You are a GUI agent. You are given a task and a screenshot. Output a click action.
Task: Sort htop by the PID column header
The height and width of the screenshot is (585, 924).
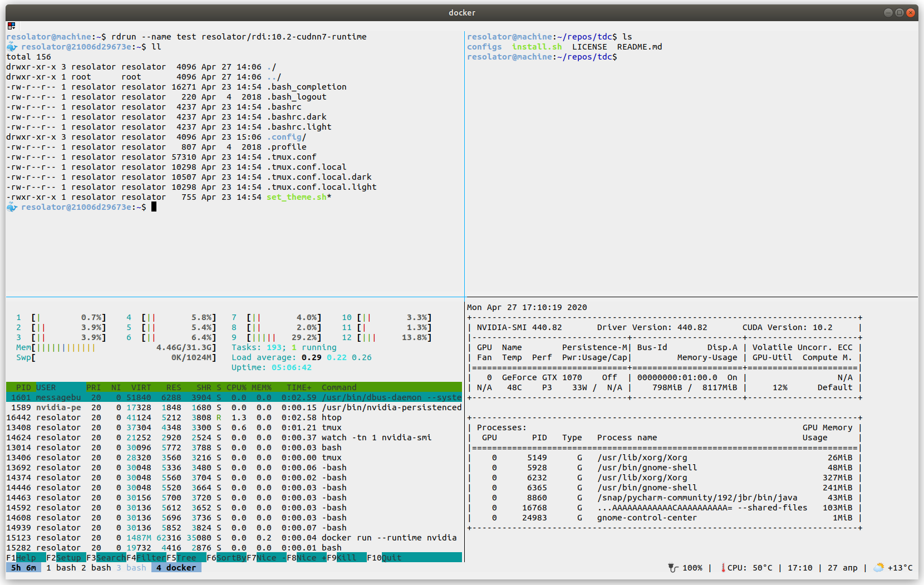click(23, 387)
